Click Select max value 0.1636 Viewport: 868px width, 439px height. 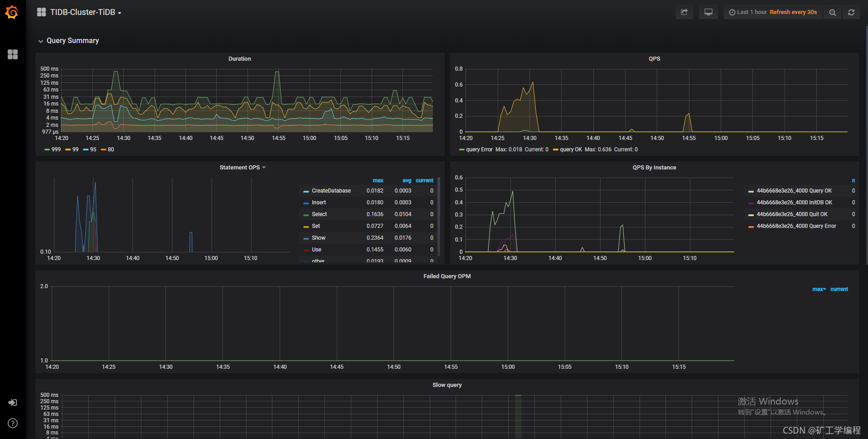click(375, 214)
